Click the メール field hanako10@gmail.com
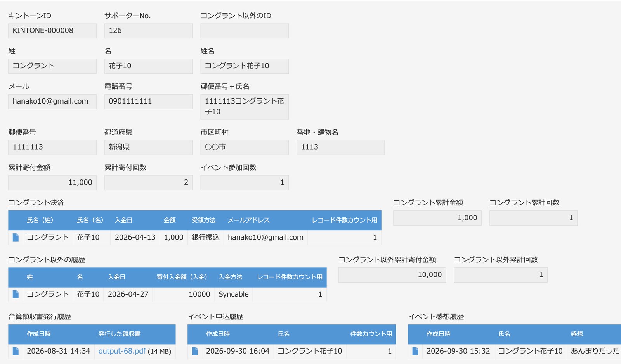This screenshot has width=621, height=364. (52, 101)
